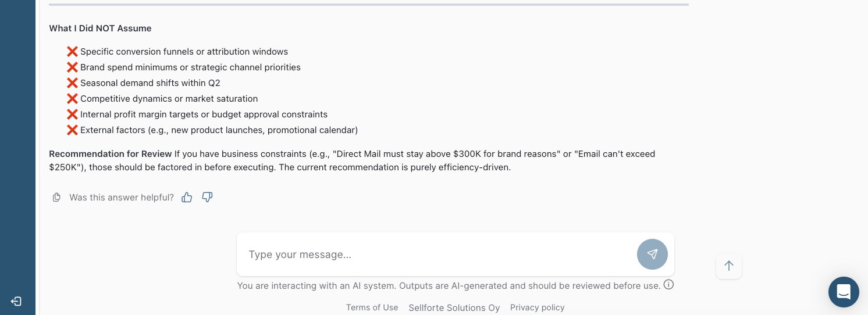The width and height of the screenshot is (868, 315).
Task: Log out via the sidebar exit icon
Action: click(x=16, y=301)
